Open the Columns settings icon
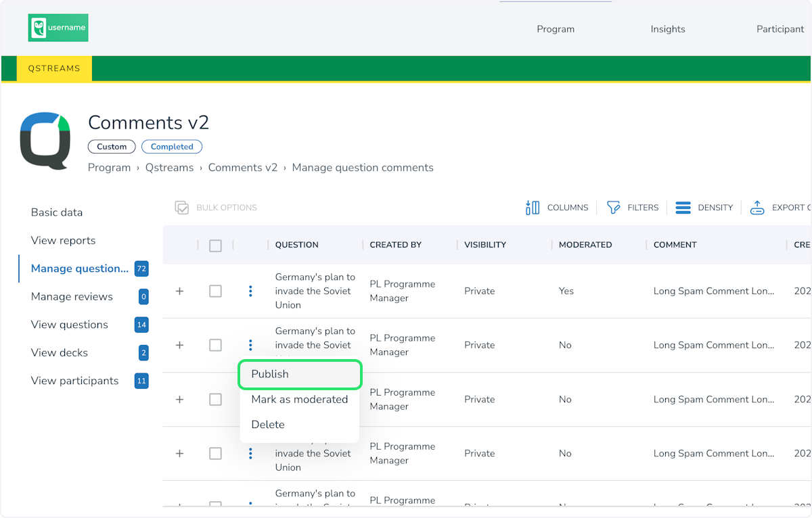812x518 pixels. (533, 208)
